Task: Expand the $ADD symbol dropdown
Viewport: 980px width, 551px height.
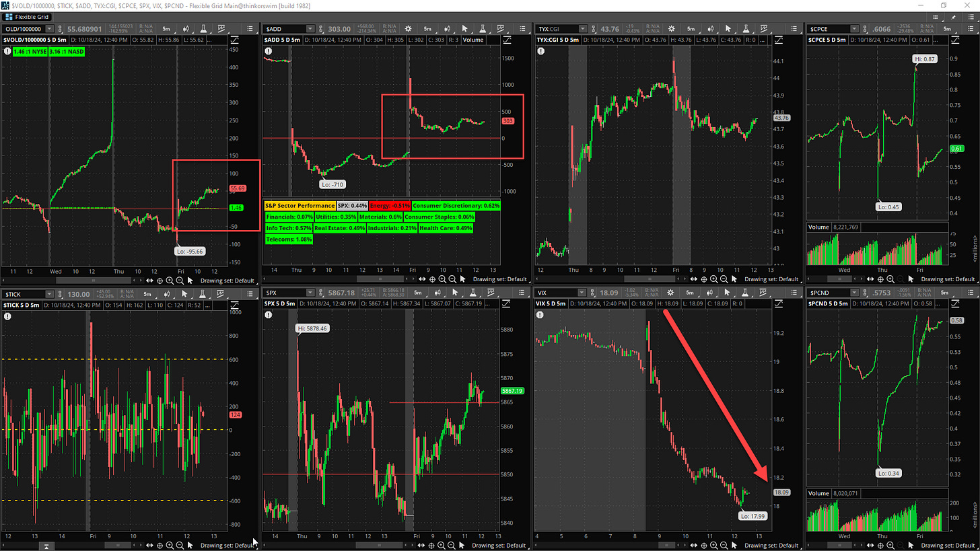Action: [310, 29]
